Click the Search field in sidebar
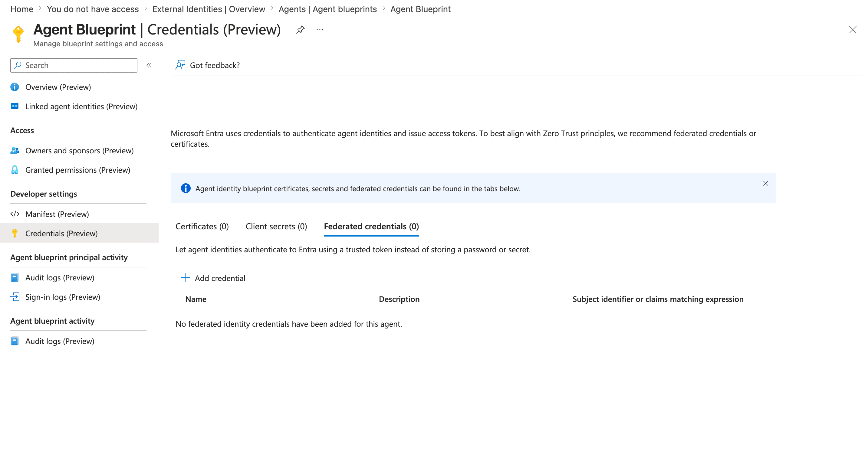 74,66
